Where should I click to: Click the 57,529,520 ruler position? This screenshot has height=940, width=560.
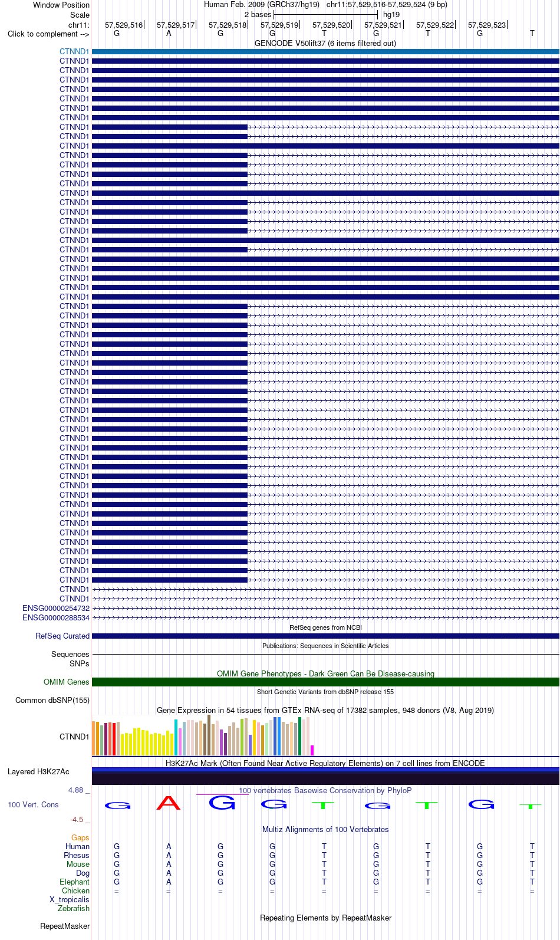331,25
